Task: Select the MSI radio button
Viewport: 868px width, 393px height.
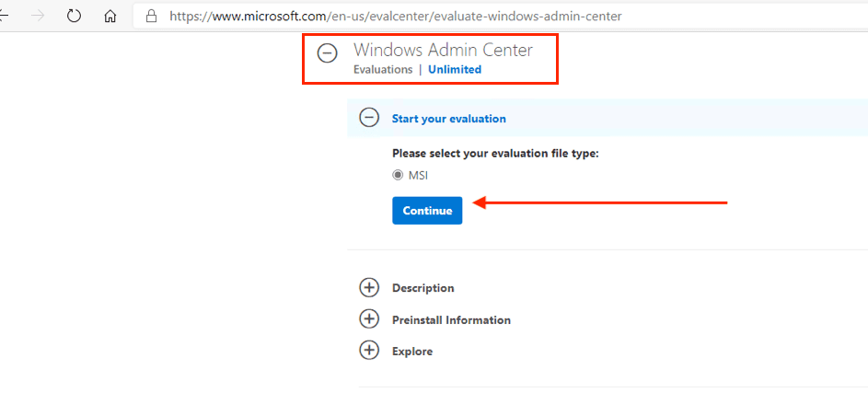Action: pyautogui.click(x=398, y=176)
